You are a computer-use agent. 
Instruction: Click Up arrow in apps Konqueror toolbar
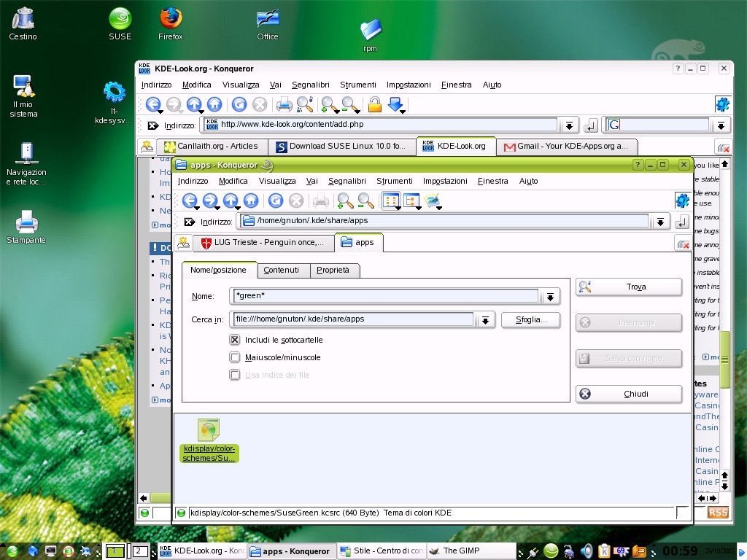point(231,201)
